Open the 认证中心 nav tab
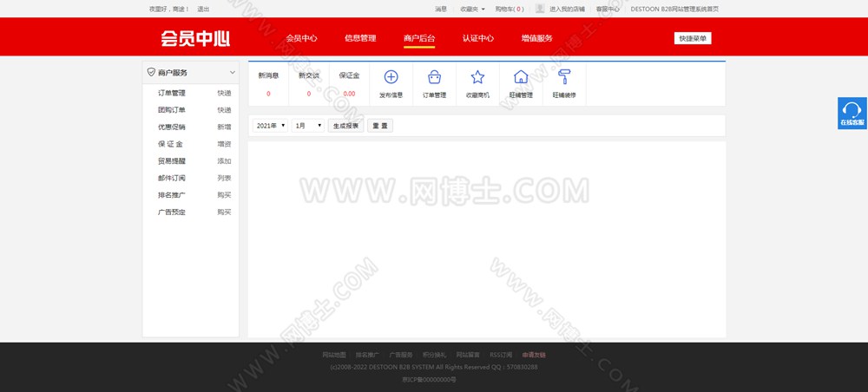Image resolution: width=868 pixels, height=392 pixels. pos(478,38)
